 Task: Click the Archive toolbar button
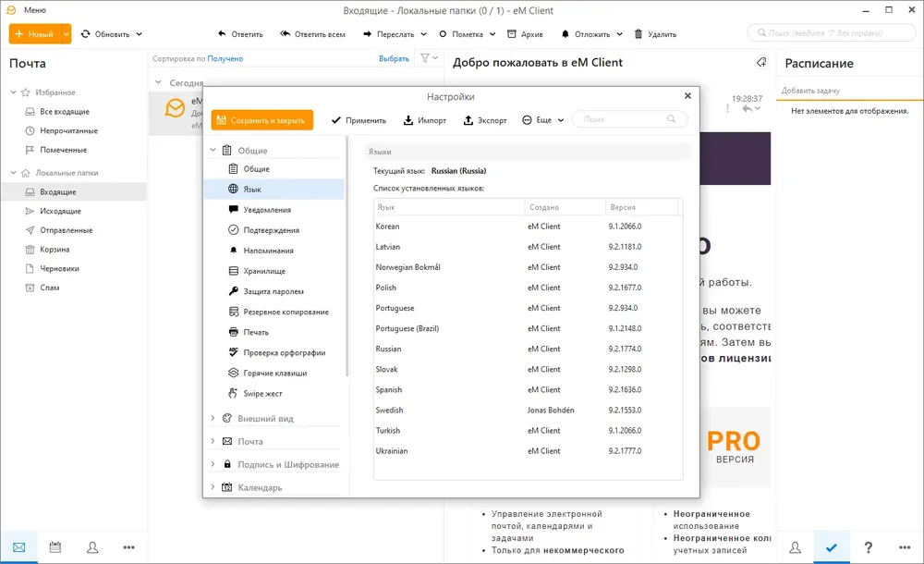pos(525,34)
